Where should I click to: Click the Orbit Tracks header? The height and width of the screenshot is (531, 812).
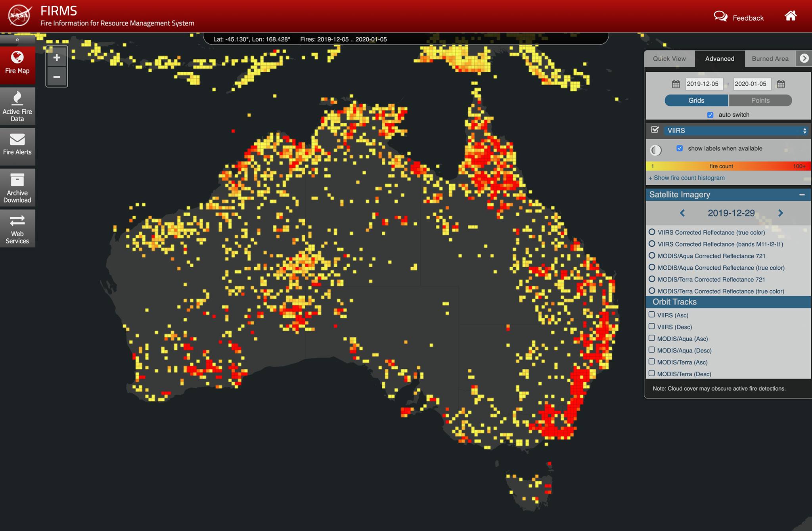[728, 302]
